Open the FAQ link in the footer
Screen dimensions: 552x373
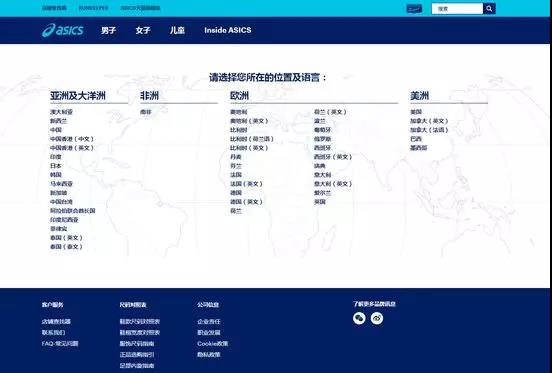[x=60, y=343]
